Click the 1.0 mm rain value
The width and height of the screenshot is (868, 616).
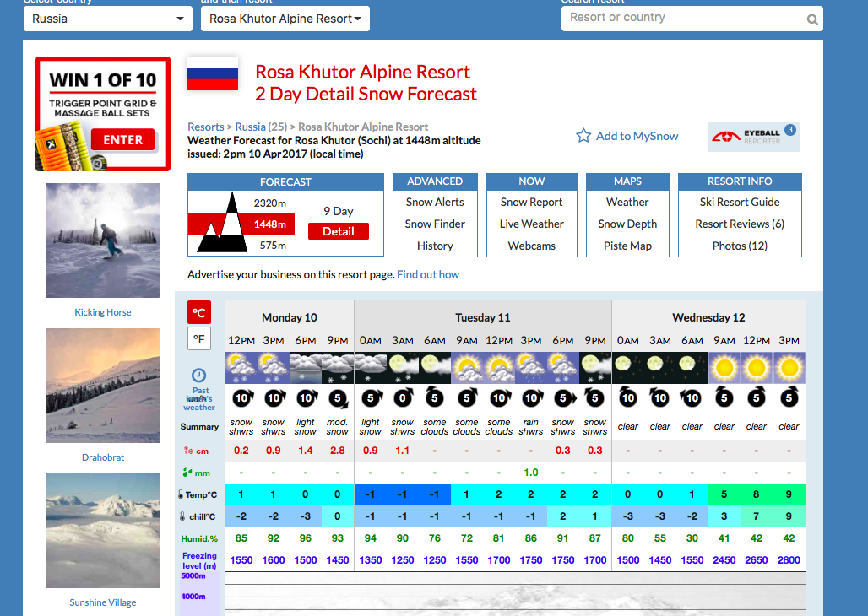pos(531,472)
